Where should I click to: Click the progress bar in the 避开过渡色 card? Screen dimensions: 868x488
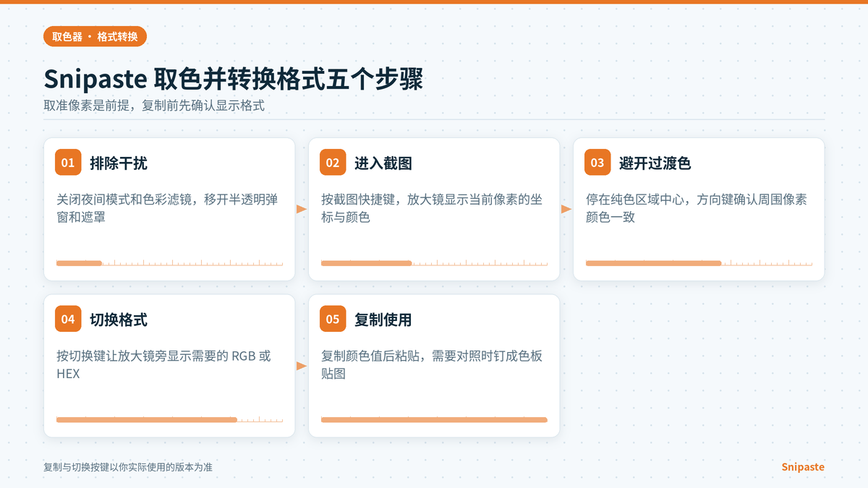699,263
